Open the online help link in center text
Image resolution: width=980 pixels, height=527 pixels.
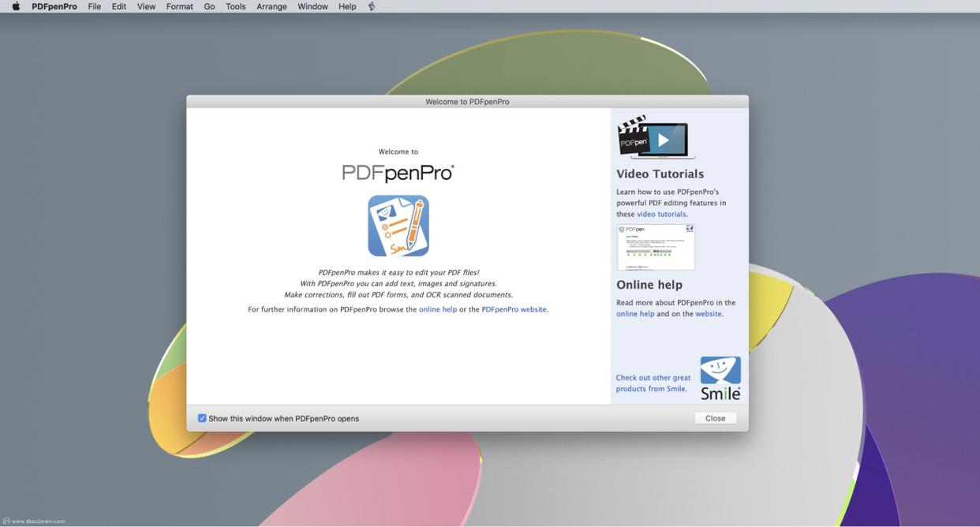click(x=437, y=309)
